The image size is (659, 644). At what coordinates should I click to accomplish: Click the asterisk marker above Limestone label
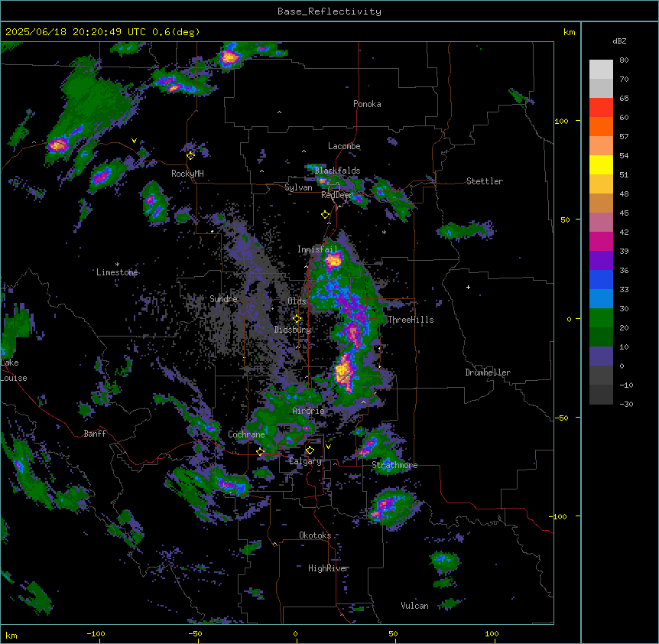(x=117, y=265)
